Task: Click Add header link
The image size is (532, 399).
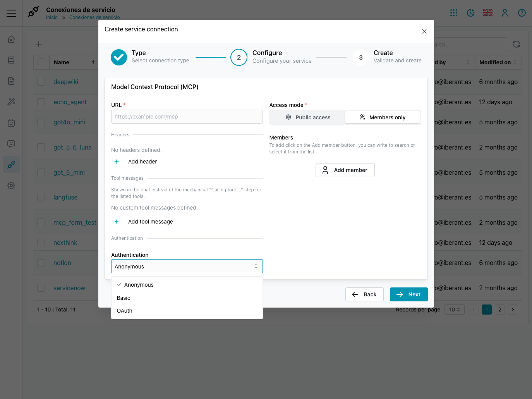Action: pyautogui.click(x=142, y=162)
